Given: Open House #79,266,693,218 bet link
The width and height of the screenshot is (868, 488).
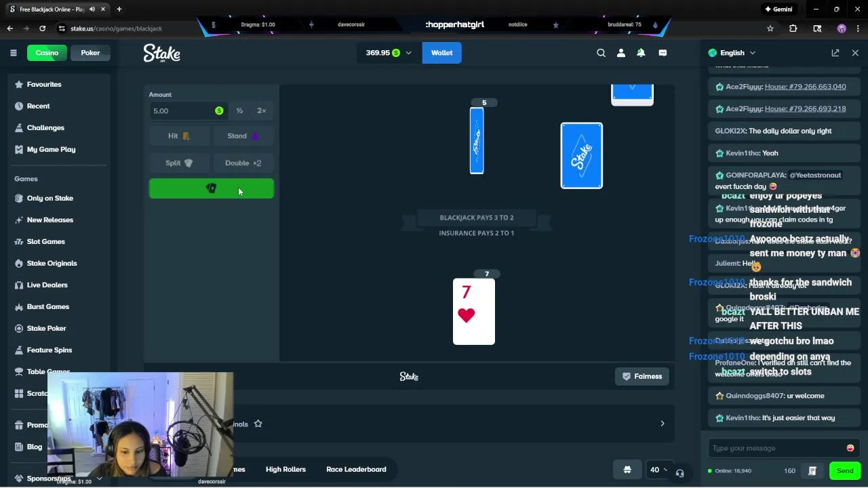Looking at the screenshot, I should pos(805,108).
